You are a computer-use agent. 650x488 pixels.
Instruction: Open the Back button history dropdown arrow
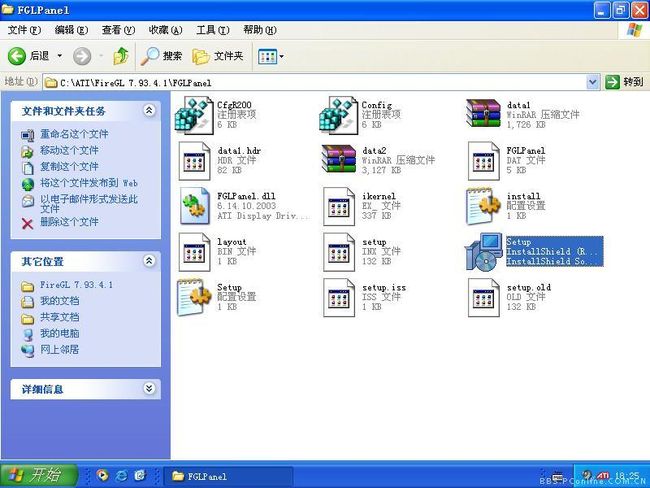(60, 56)
